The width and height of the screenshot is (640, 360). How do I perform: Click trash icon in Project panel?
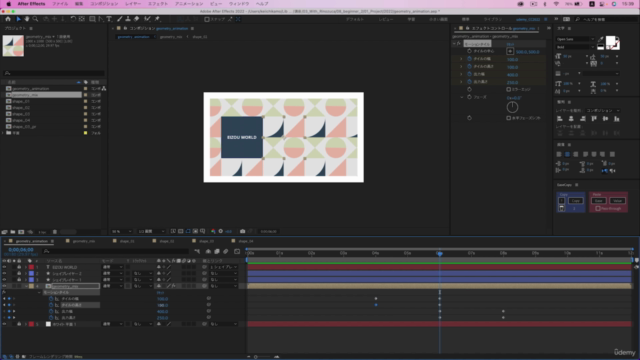click(55, 232)
